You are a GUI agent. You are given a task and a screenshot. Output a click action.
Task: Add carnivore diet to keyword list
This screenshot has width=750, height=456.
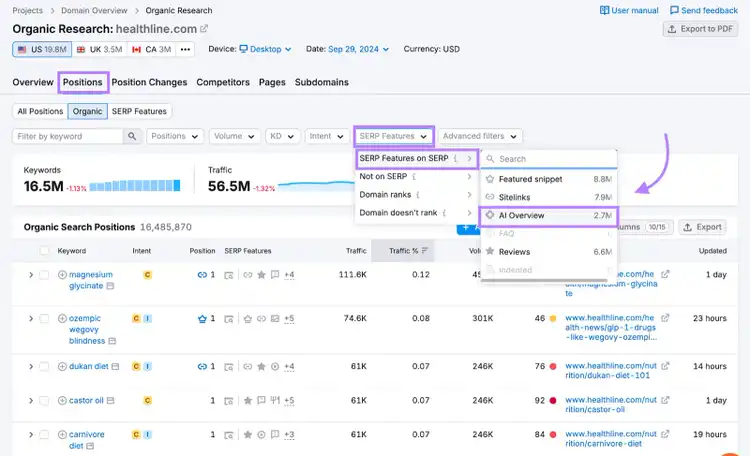(x=62, y=434)
